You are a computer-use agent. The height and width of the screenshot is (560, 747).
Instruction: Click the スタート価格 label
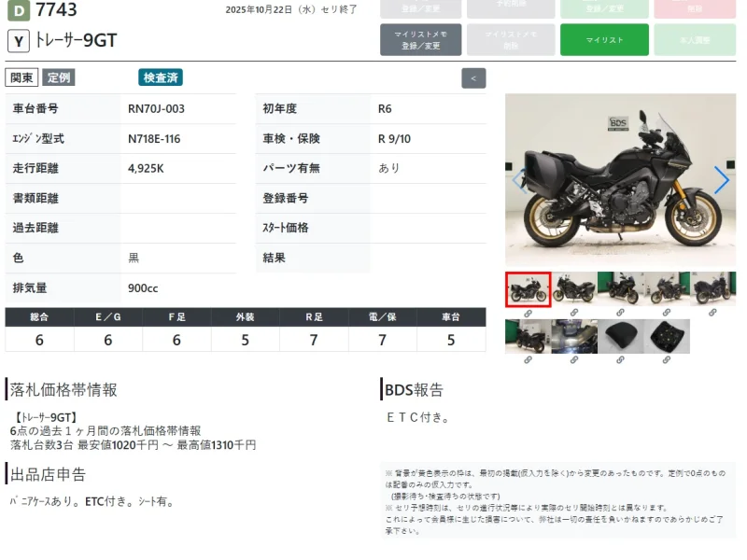[286, 228]
